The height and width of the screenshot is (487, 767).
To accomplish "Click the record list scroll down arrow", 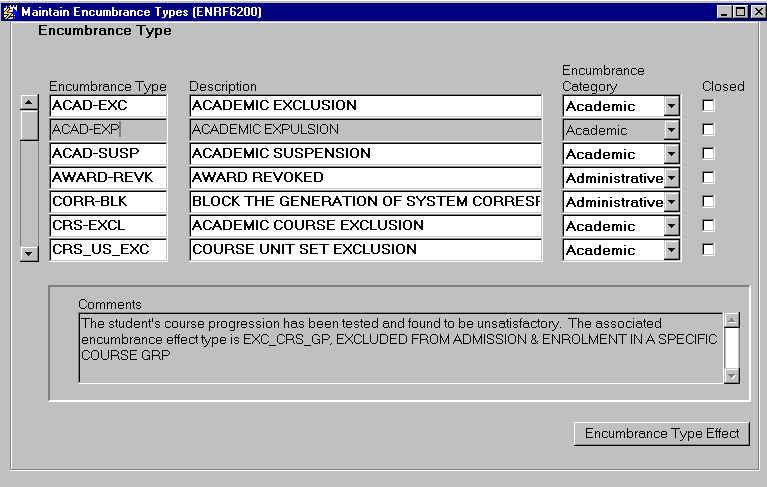I will coord(29,254).
